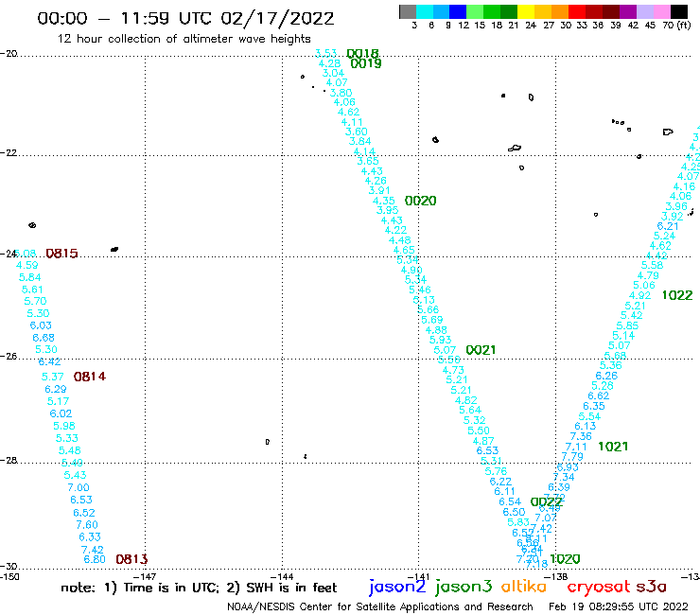Click the dark red time label 0813

131,559
